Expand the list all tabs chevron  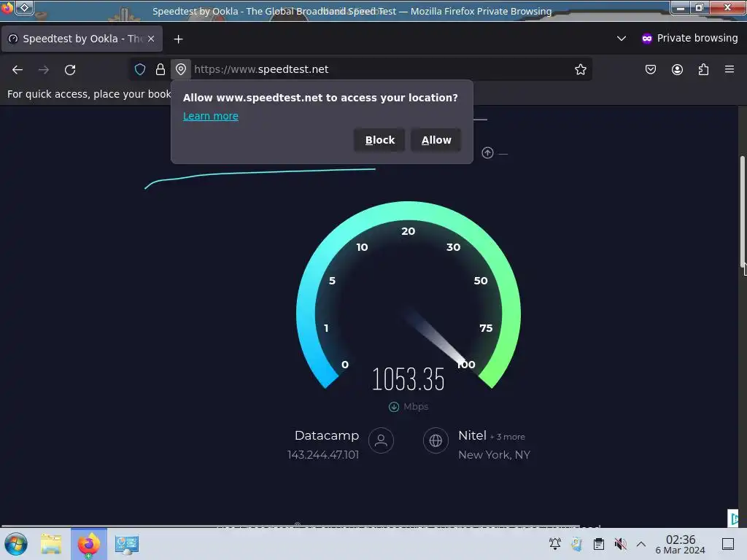click(622, 38)
